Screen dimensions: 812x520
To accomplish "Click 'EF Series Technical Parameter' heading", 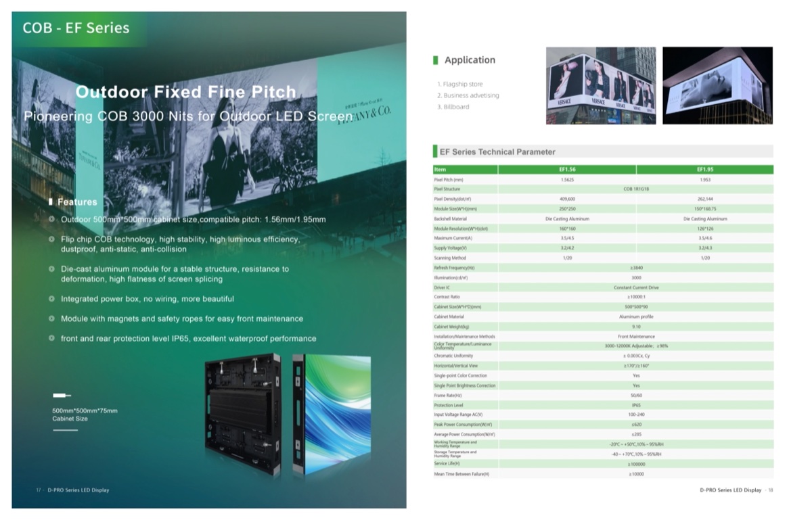I will 497,152.
